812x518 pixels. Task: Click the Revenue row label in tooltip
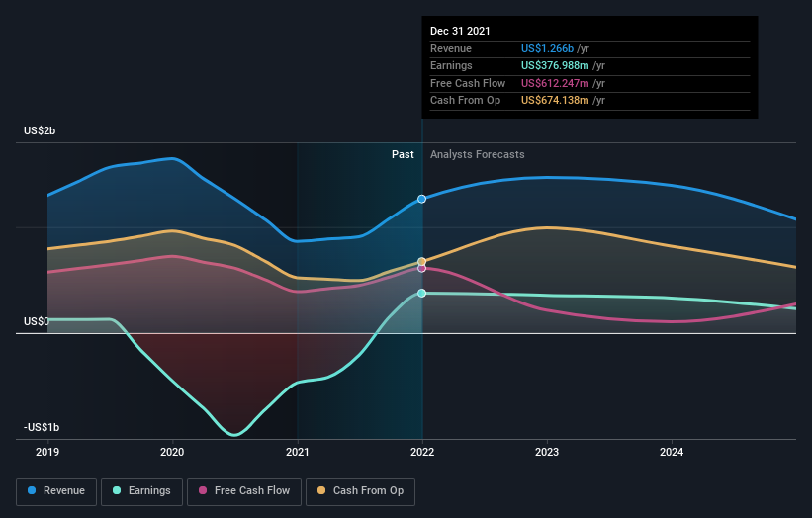(x=451, y=48)
